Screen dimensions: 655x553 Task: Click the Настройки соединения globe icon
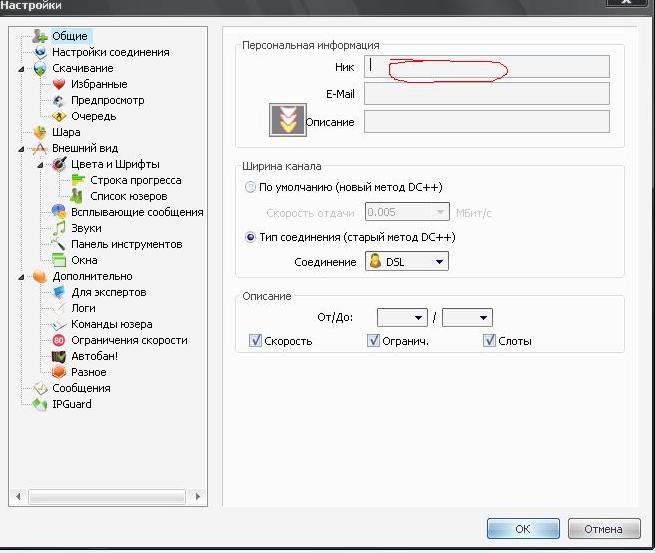(40, 52)
